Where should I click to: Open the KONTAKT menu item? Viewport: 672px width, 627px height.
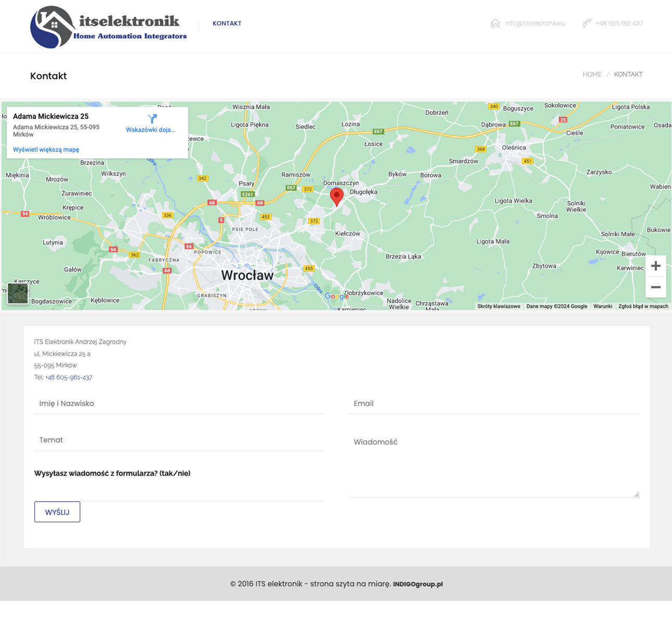coord(227,23)
